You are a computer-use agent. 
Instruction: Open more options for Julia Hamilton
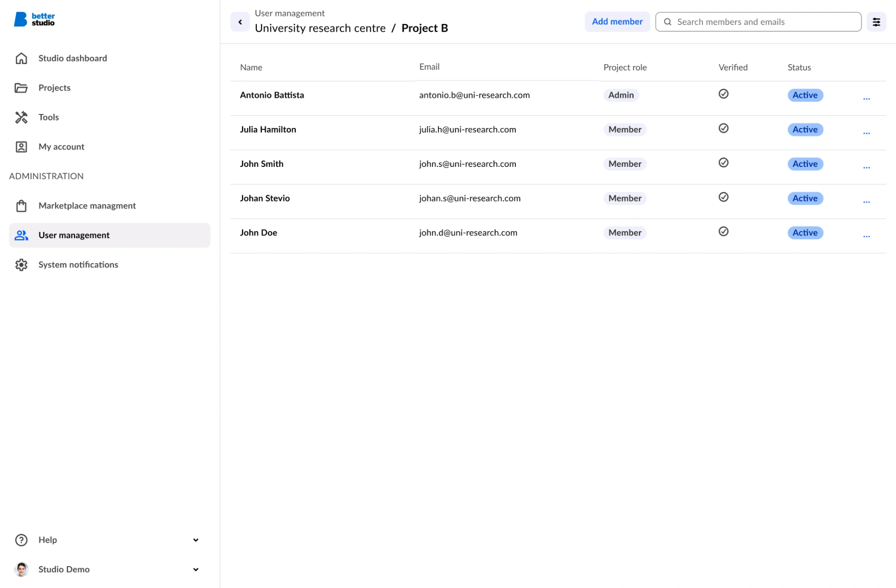[867, 133]
